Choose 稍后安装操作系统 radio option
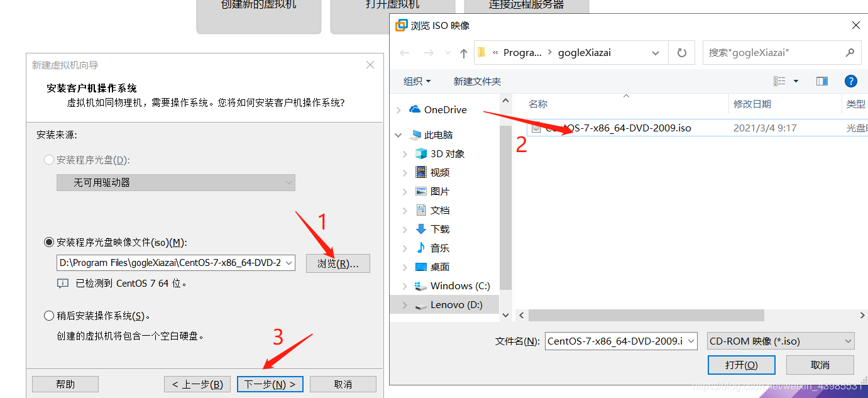This screenshot has height=398, width=868. coord(49,315)
